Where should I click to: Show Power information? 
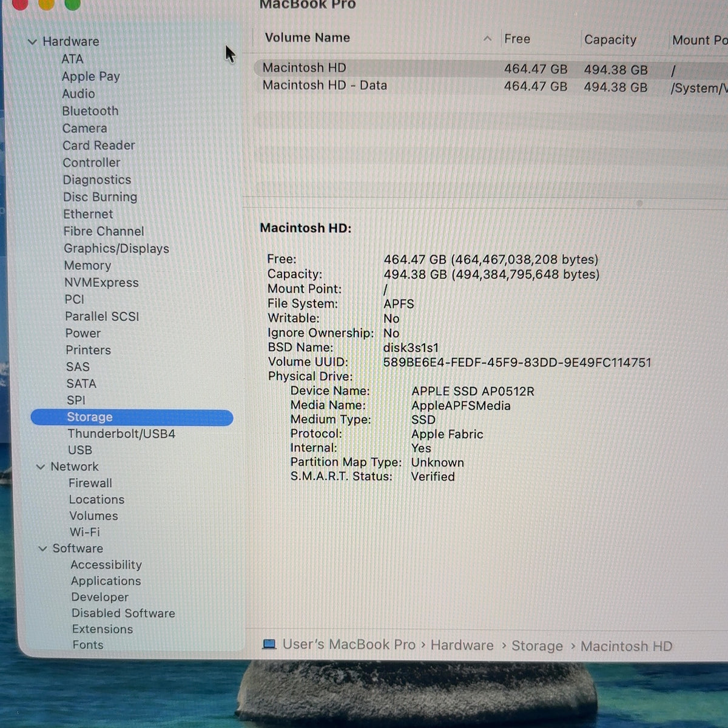click(83, 333)
